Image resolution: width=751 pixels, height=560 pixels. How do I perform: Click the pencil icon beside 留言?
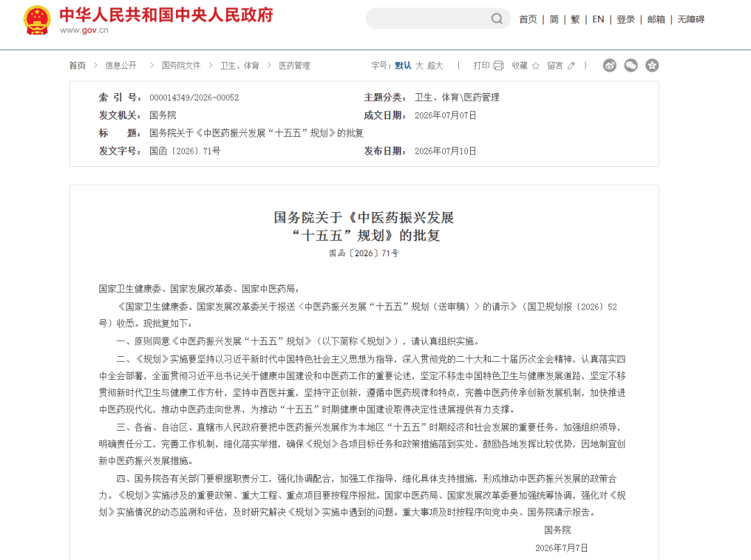coord(571,65)
